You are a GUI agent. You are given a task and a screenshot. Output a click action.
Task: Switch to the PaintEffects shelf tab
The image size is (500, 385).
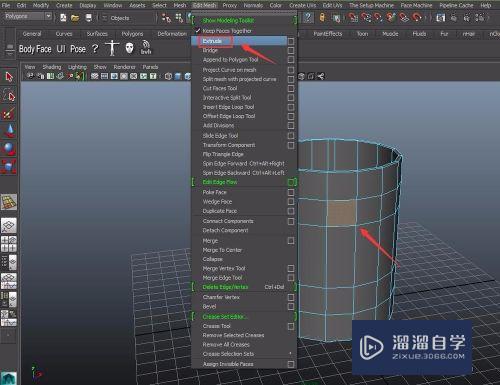point(328,34)
